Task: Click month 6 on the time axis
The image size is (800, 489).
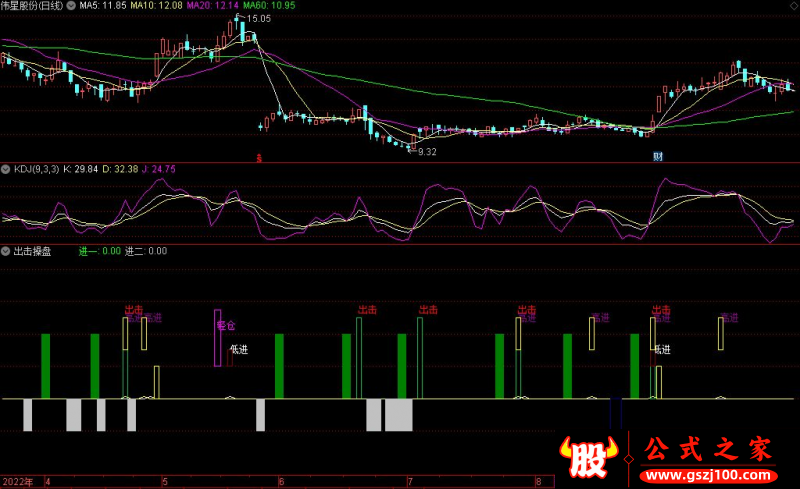Action: 282,481
